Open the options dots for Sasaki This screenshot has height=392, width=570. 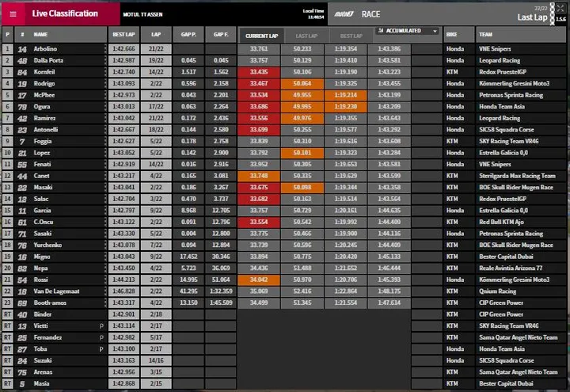click(x=106, y=234)
